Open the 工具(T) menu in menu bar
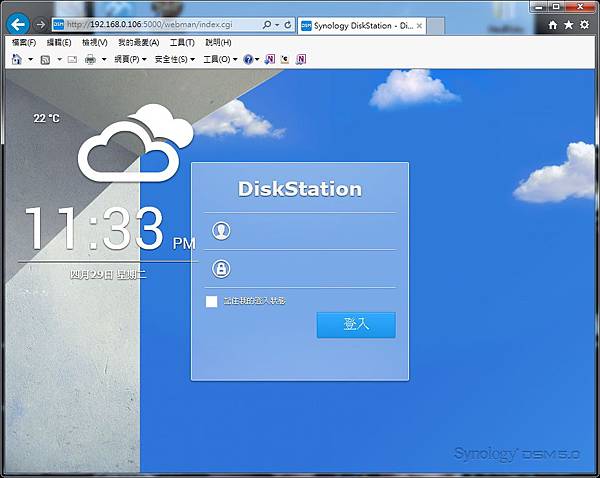600x478 pixels. (182, 42)
